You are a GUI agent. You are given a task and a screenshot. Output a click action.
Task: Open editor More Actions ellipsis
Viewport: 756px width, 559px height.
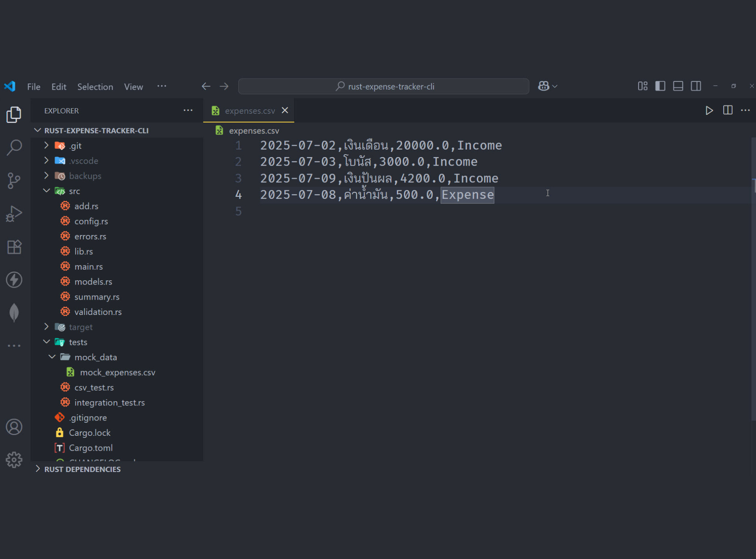click(x=745, y=111)
